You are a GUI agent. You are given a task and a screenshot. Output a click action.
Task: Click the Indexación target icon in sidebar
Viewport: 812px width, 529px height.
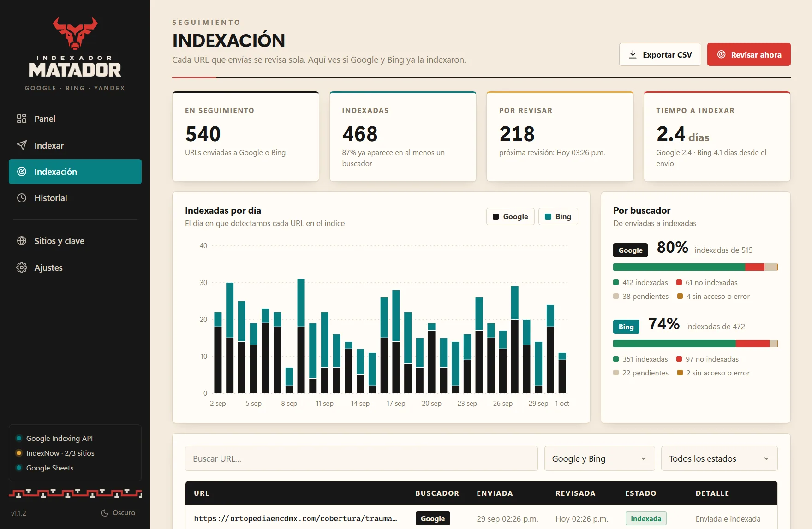pos(22,172)
